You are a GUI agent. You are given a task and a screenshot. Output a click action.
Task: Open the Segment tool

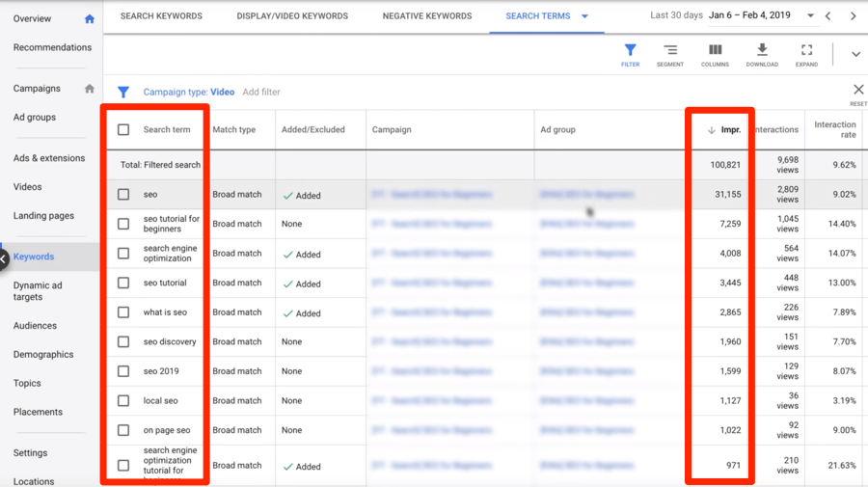coord(669,54)
